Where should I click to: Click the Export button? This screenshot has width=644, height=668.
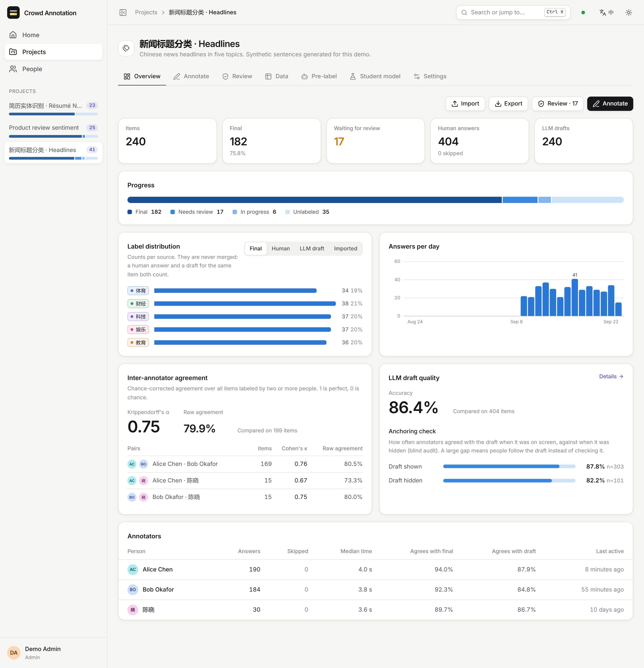click(508, 104)
